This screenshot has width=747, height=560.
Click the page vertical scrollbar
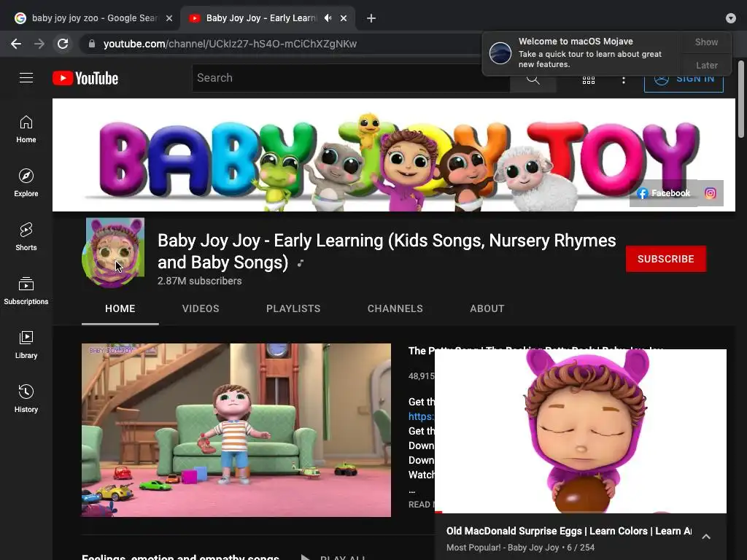point(741,99)
